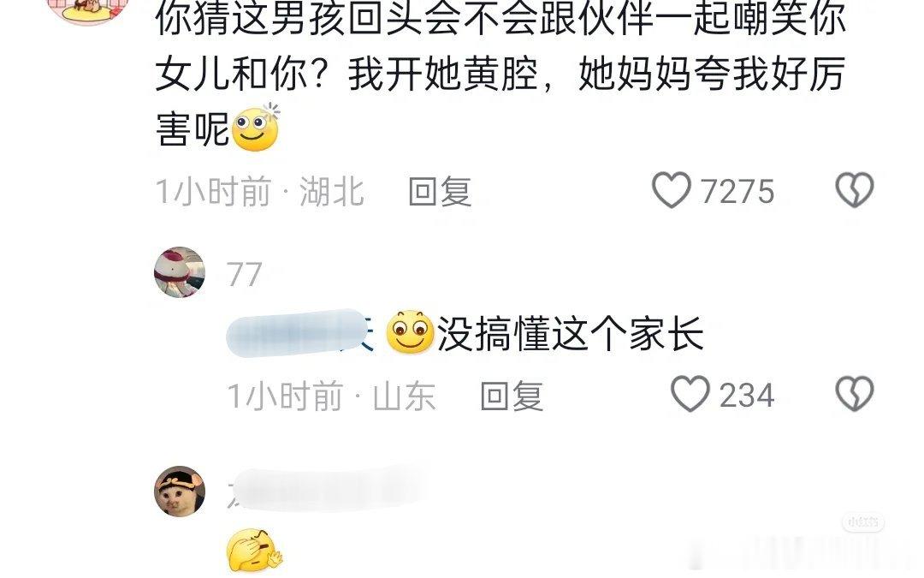Tap the timestamp 1小时前 · 山东
This screenshot has height=578, width=924.
tap(331, 396)
